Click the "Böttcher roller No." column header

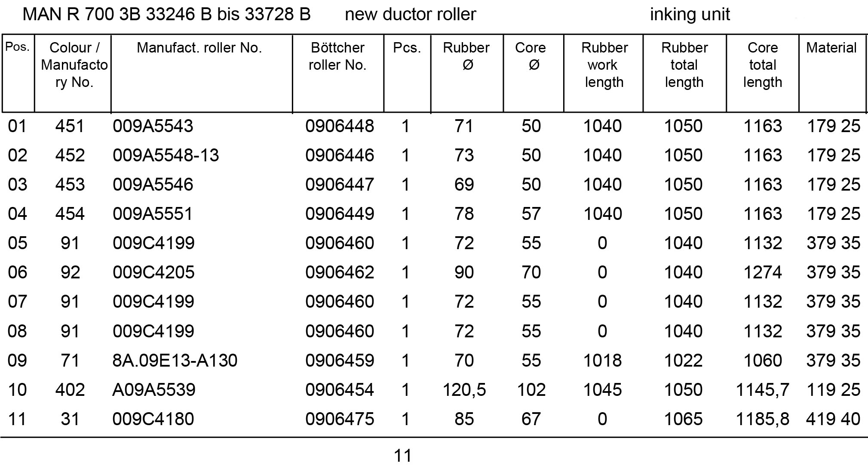pyautogui.click(x=337, y=56)
